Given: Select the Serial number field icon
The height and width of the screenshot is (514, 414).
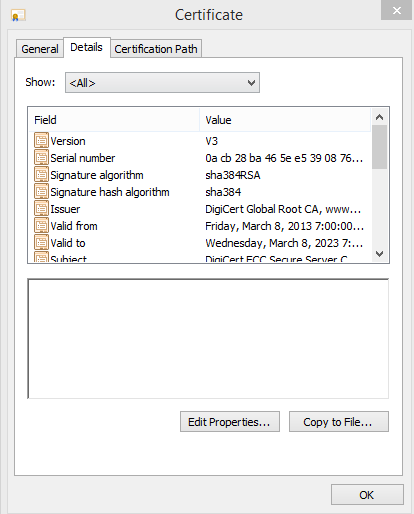Looking at the screenshot, I should 41,157.
